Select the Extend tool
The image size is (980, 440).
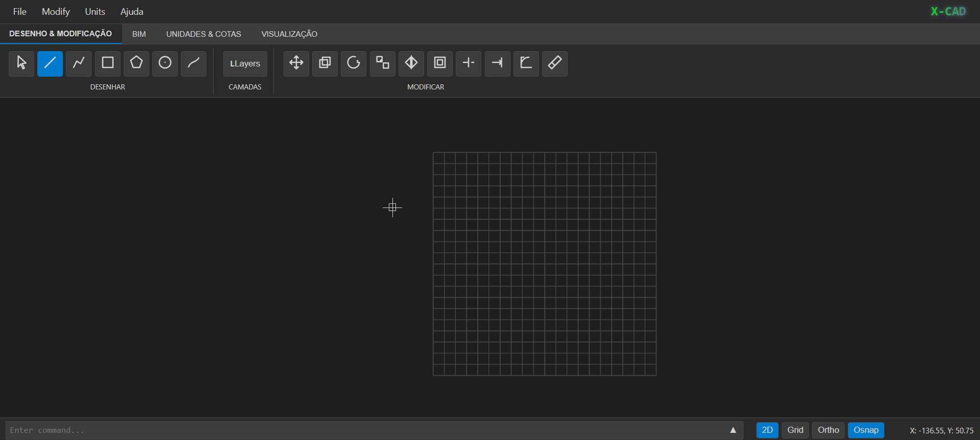498,63
